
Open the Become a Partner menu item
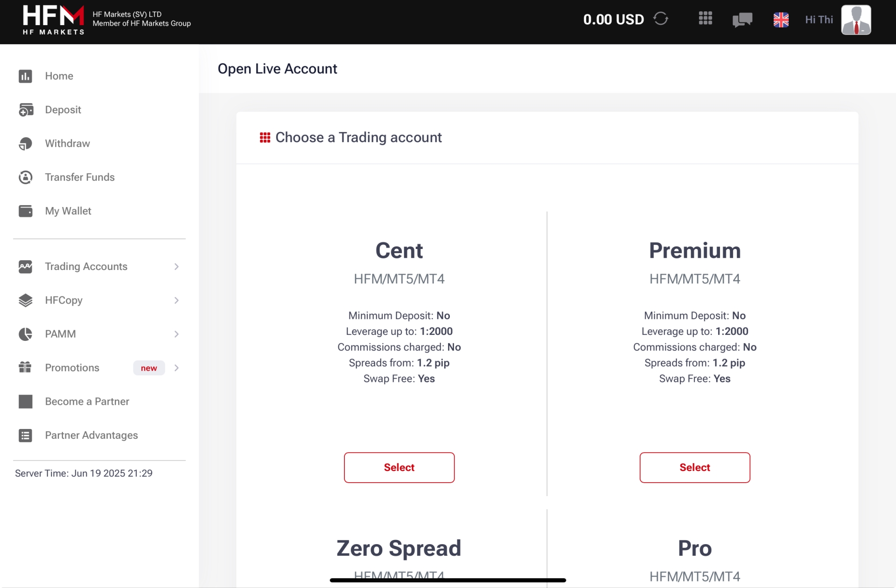coord(87,401)
